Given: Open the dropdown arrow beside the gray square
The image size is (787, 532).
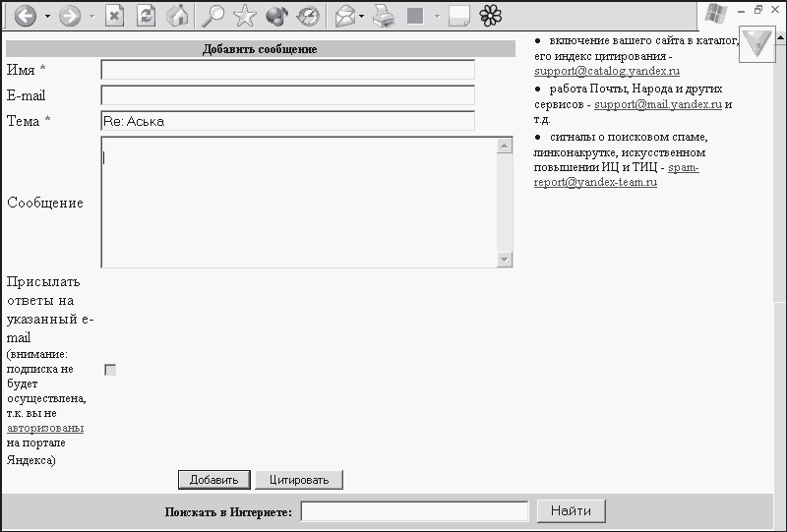Looking at the screenshot, I should [437, 16].
